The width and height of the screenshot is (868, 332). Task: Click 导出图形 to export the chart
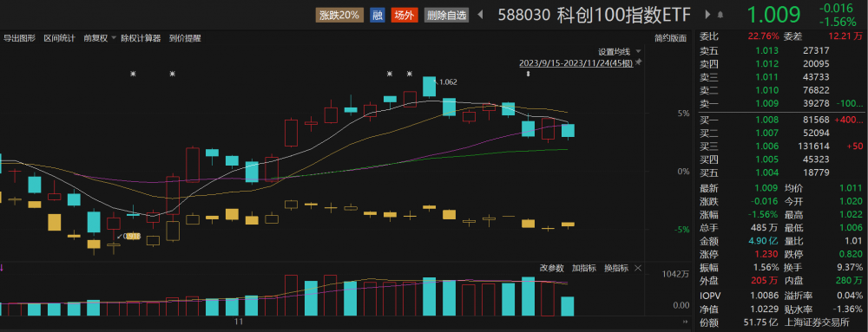point(20,39)
